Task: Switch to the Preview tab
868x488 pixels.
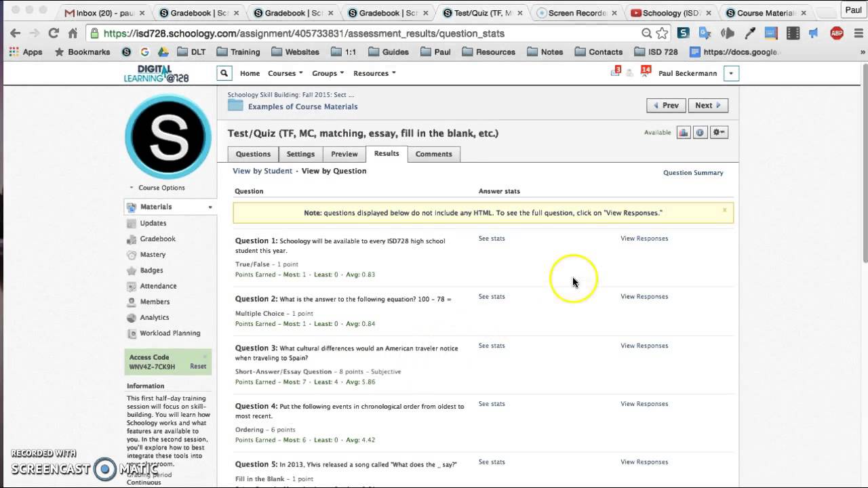Action: pyautogui.click(x=344, y=154)
